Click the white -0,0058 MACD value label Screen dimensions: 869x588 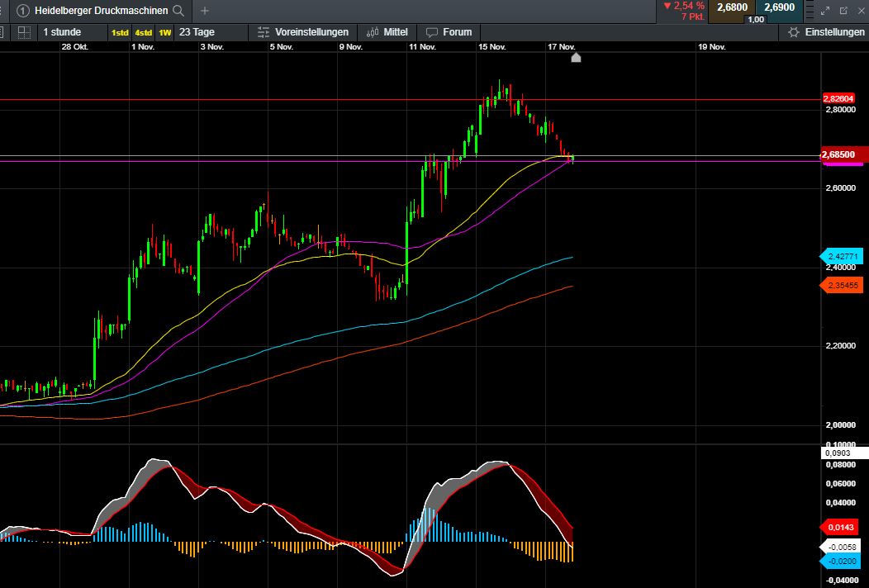pos(841,547)
